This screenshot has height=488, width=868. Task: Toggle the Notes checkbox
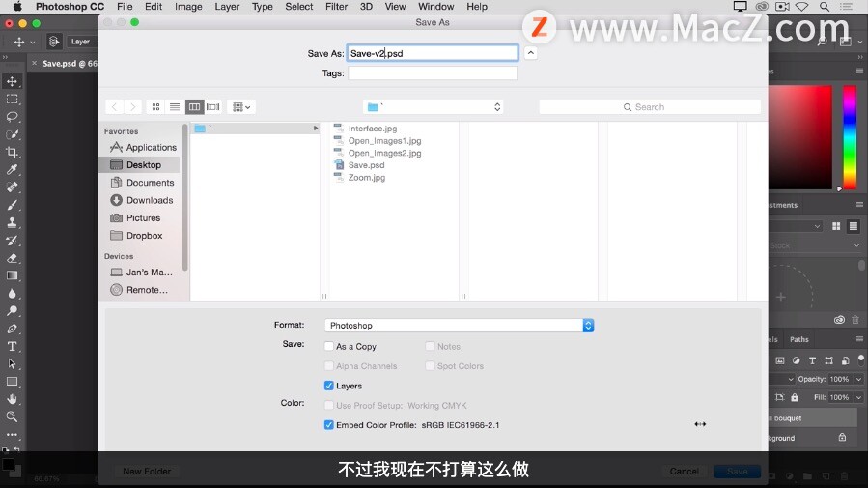430,346
